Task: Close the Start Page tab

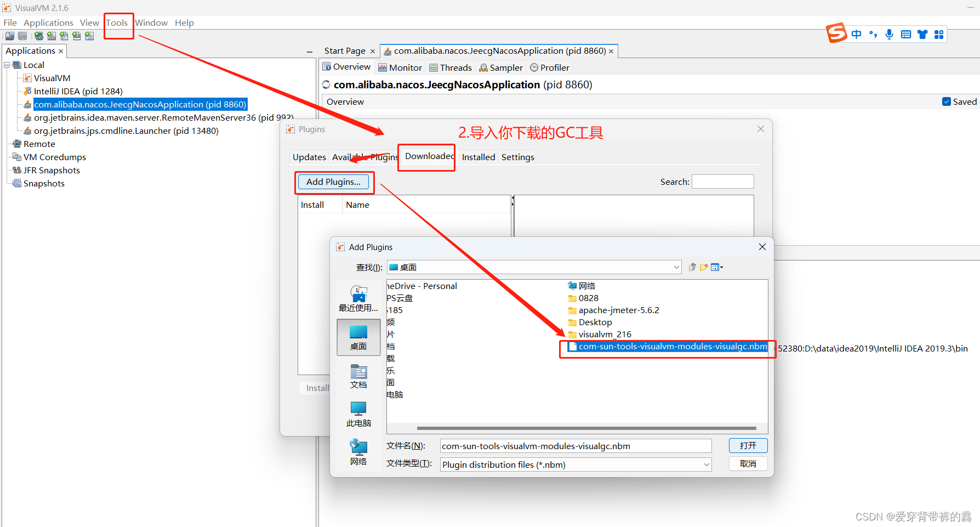Action: (x=373, y=51)
